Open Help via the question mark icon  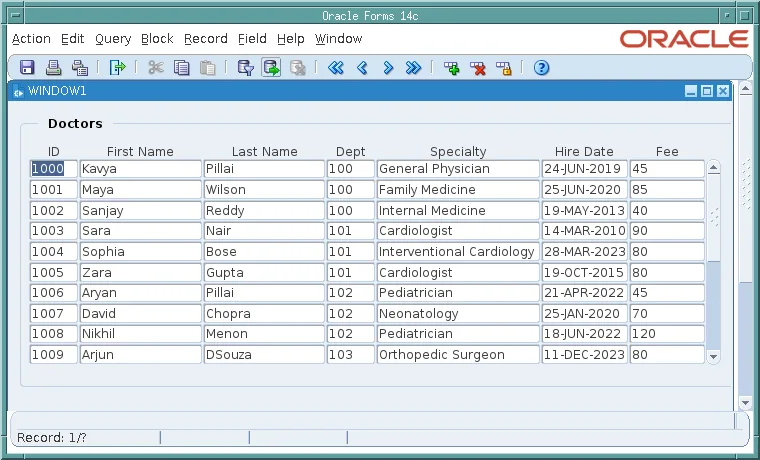click(x=541, y=67)
